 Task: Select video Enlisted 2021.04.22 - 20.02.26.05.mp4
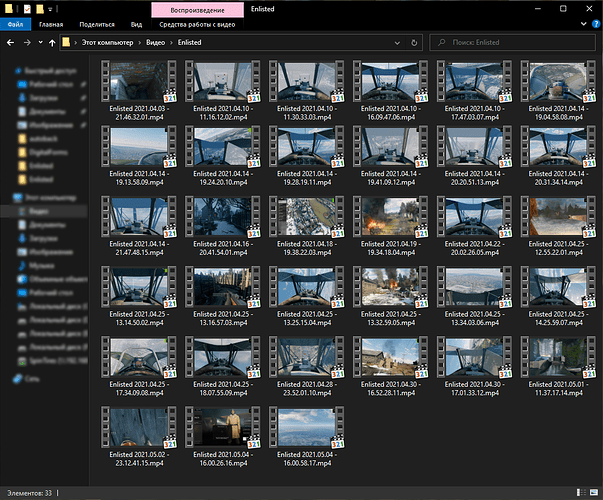coord(474,226)
